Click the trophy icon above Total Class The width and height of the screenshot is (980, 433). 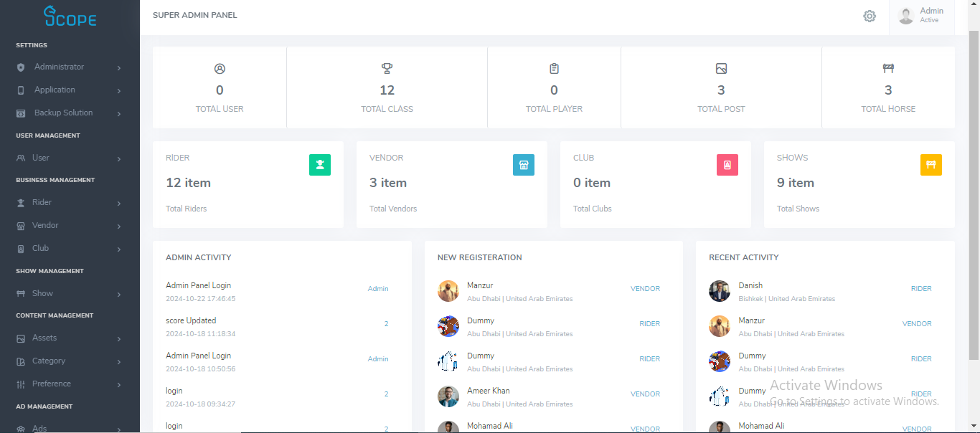[x=387, y=69]
